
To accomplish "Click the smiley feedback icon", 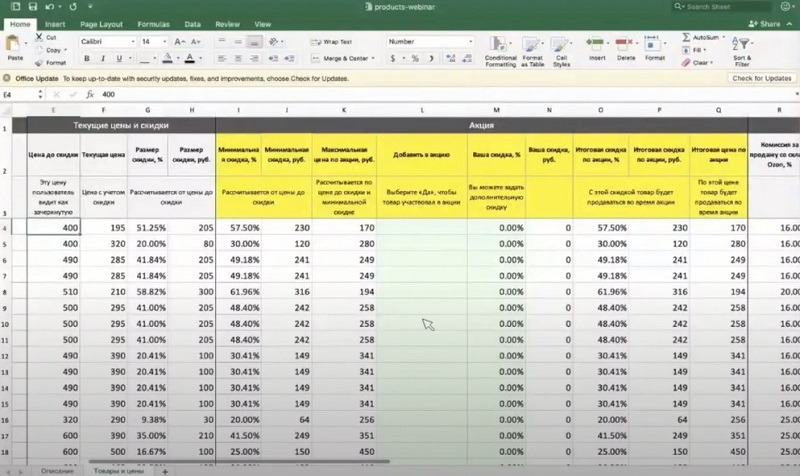I will coord(785,7).
